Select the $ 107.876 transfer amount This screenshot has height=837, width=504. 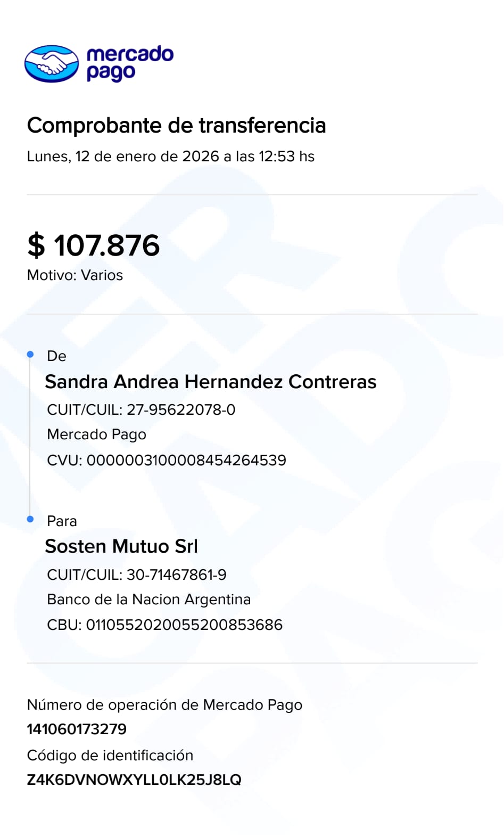[94, 245]
